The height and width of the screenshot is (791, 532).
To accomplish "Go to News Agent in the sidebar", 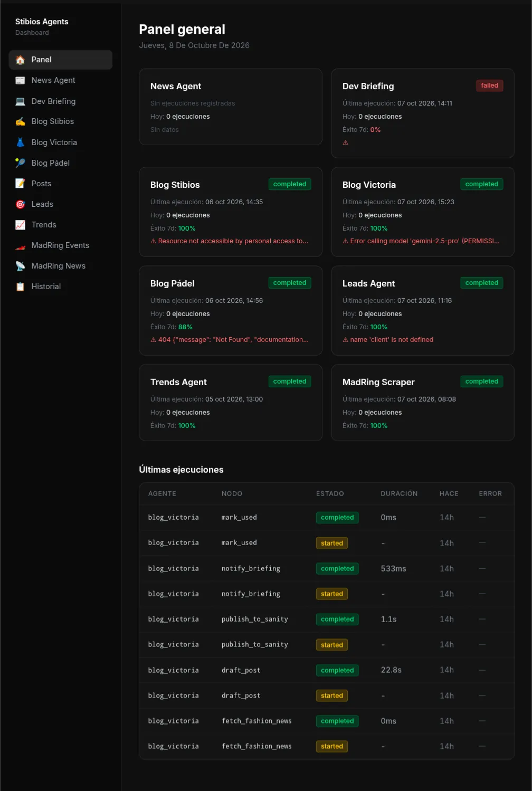I will tap(61, 80).
